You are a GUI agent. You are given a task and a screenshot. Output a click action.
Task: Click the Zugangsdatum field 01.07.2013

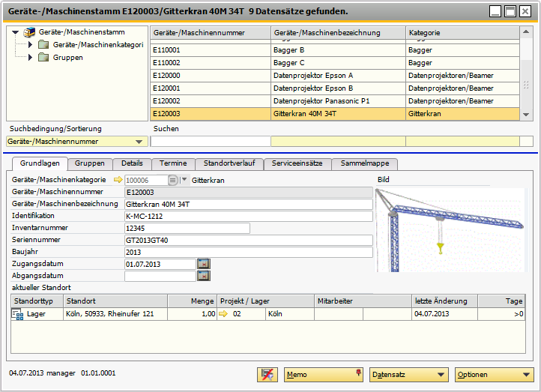pos(160,265)
